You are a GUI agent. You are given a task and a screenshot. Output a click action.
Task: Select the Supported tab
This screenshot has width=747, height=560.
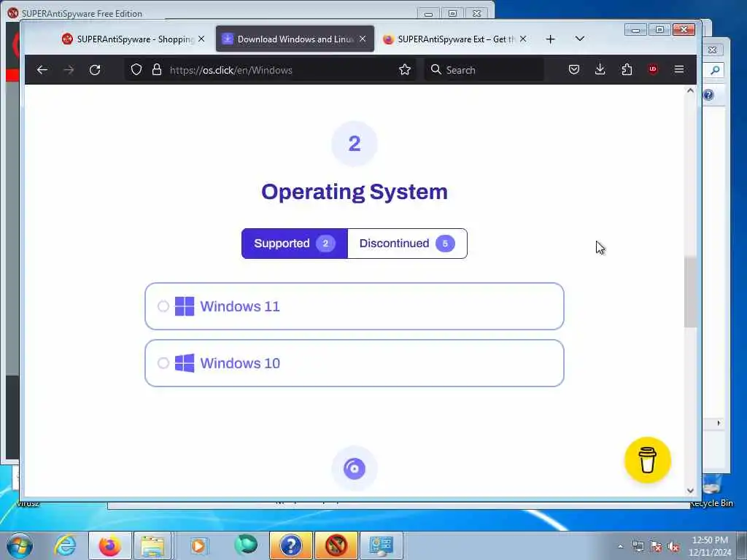(x=295, y=244)
